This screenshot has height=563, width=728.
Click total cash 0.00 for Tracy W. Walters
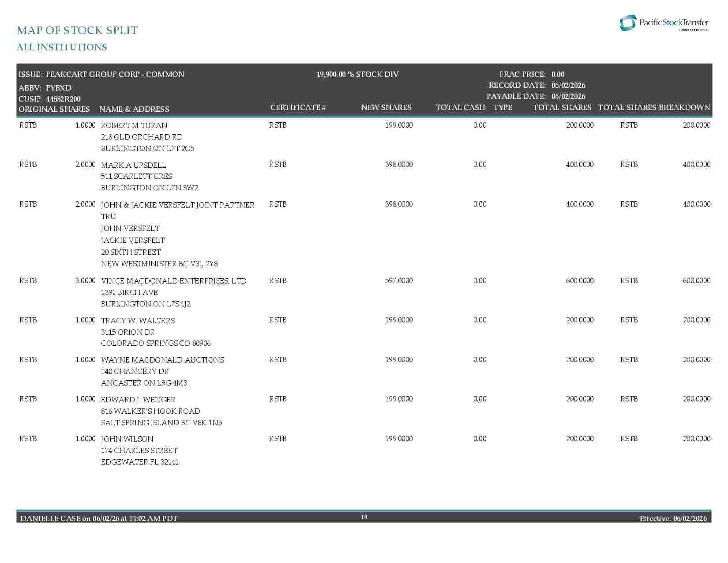(x=480, y=320)
